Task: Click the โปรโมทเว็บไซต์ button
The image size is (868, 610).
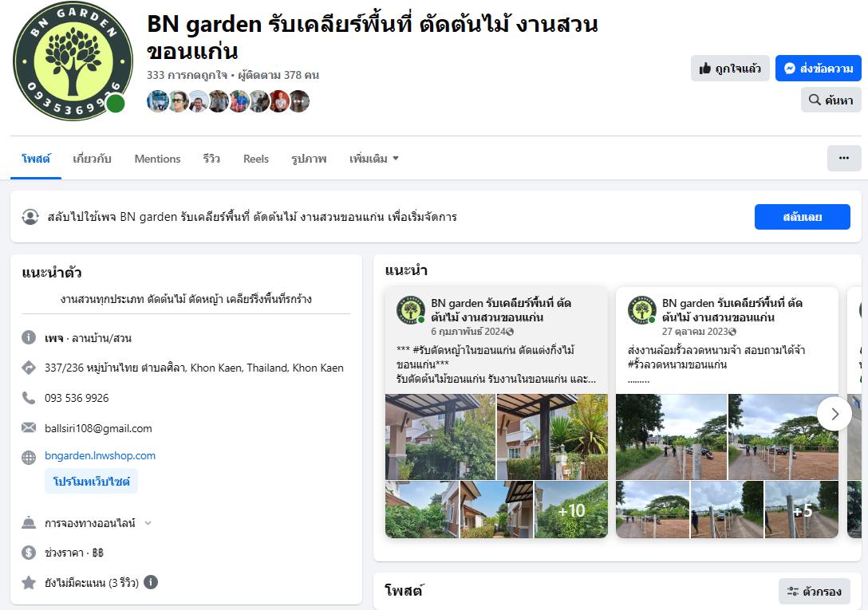Action: coord(91,482)
